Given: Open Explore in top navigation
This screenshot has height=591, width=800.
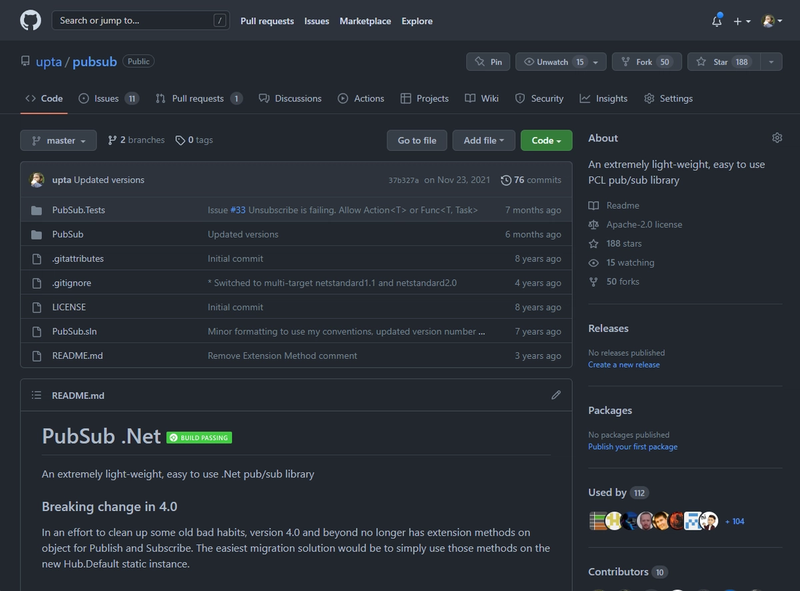Looking at the screenshot, I should [417, 21].
